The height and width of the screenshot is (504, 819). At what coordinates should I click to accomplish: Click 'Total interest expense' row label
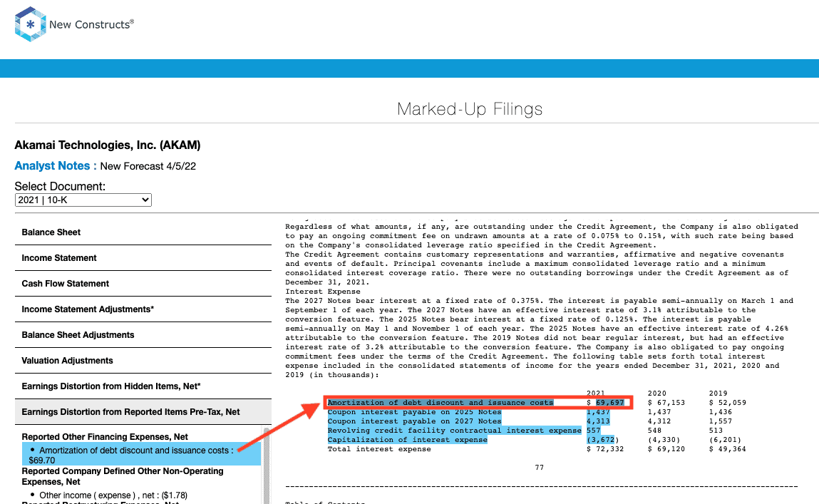tap(379, 449)
